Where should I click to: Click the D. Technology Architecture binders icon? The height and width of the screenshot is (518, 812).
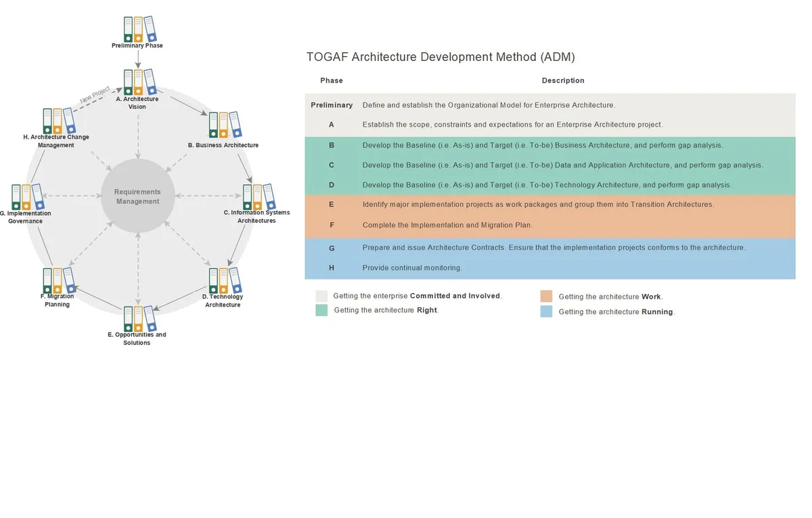click(225, 280)
